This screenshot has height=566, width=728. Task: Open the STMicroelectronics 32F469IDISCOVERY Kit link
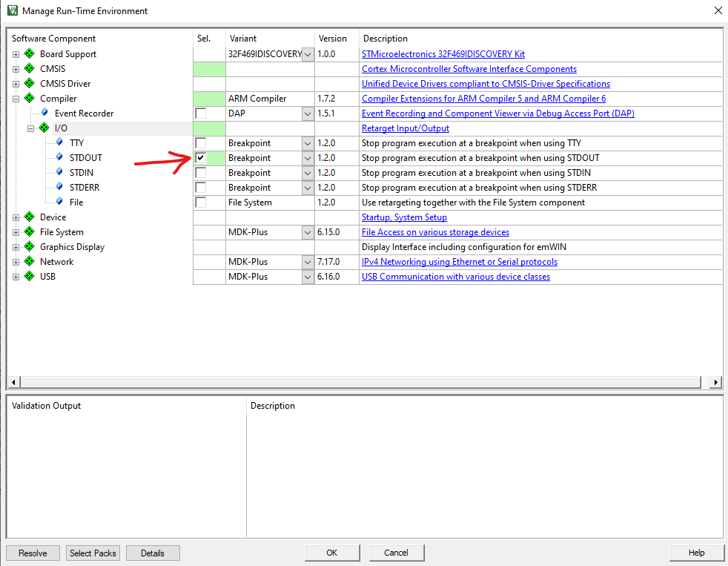pyautogui.click(x=443, y=54)
